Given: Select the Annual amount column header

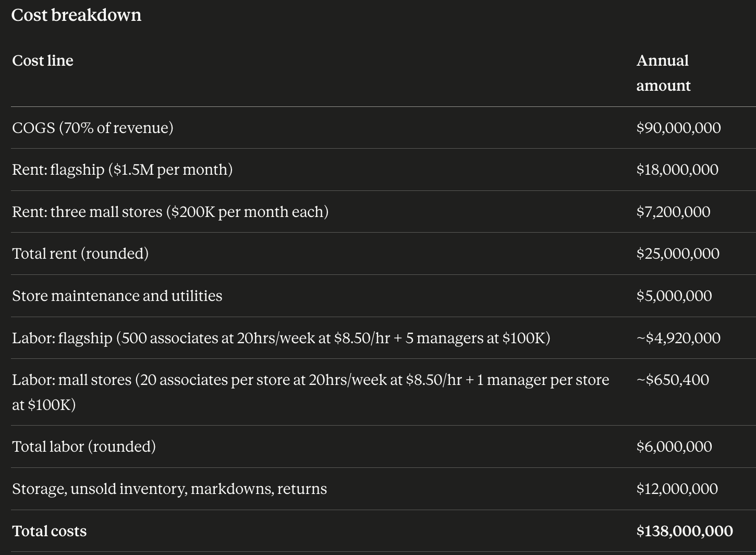Looking at the screenshot, I should click(x=663, y=73).
